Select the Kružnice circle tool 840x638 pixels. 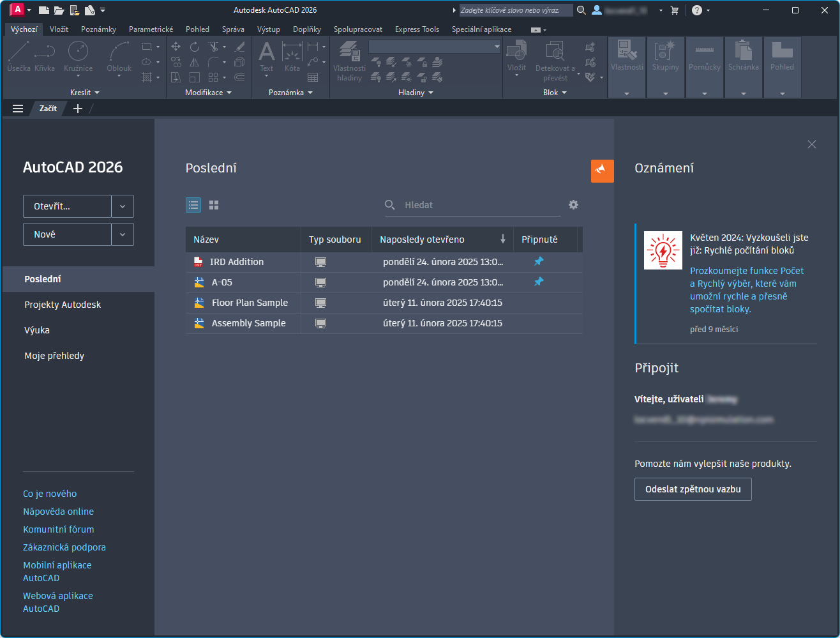coord(78,56)
